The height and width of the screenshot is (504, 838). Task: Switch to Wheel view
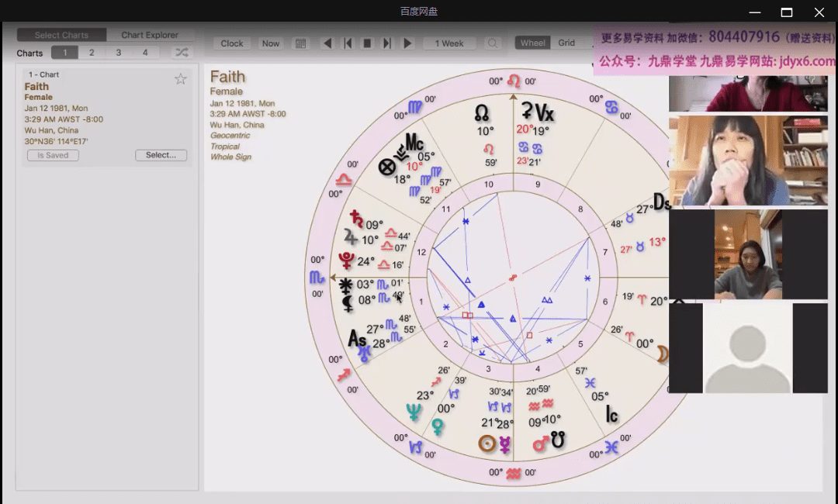pyautogui.click(x=533, y=43)
